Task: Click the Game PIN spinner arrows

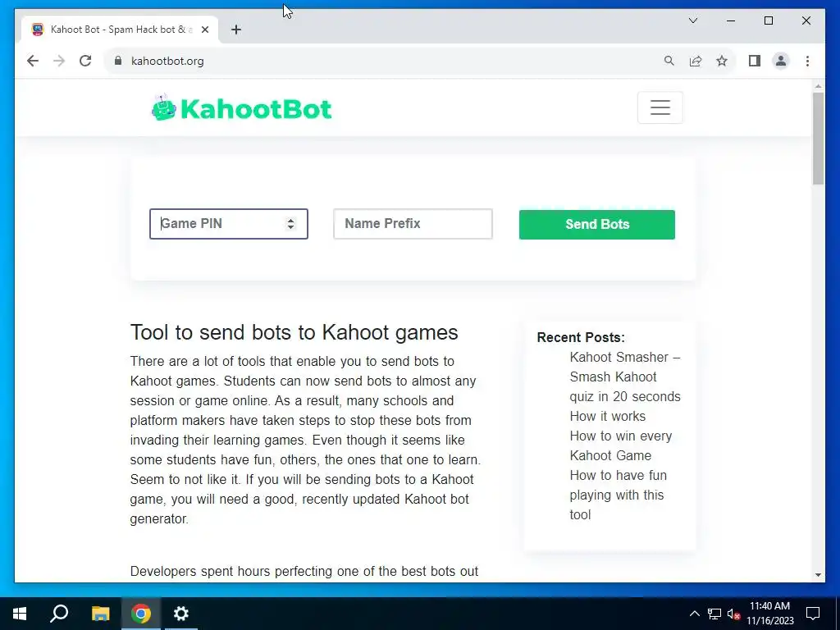Action: tap(290, 223)
